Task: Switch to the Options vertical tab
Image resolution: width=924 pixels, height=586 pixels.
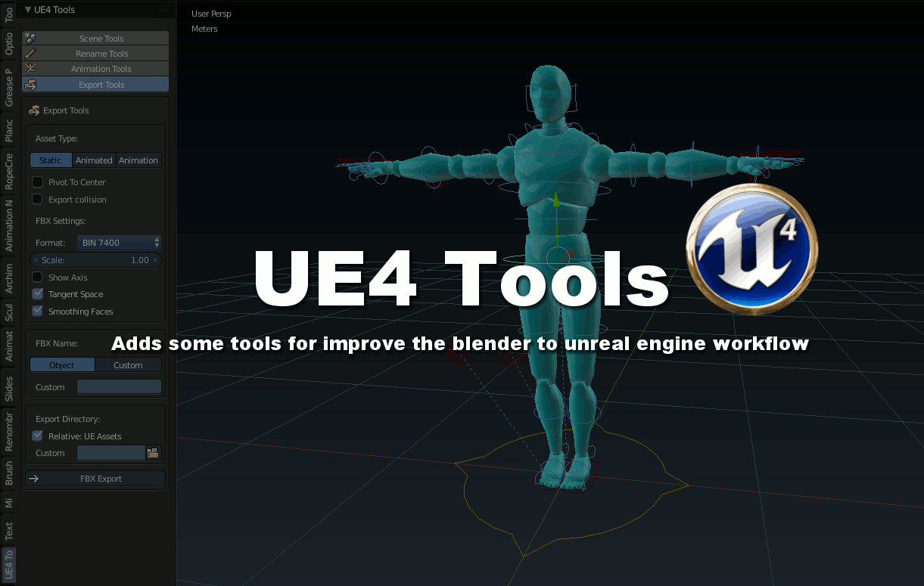Action: tap(9, 44)
